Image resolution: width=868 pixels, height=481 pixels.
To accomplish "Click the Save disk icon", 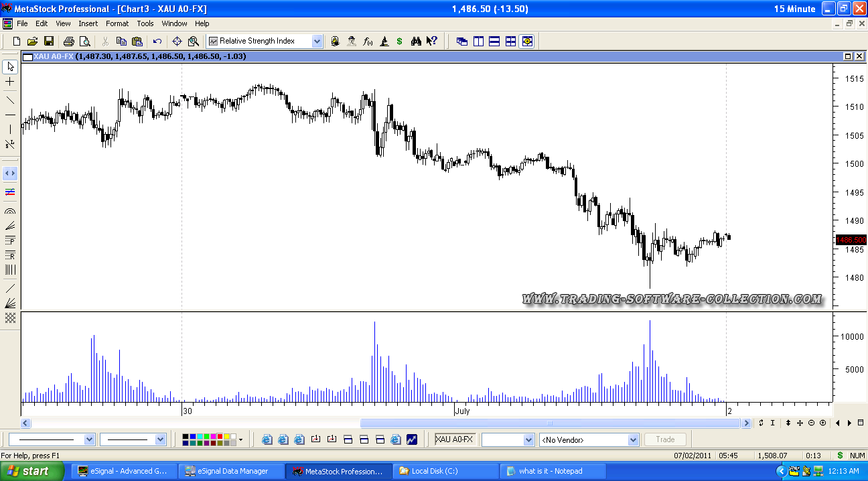I will 49,42.
